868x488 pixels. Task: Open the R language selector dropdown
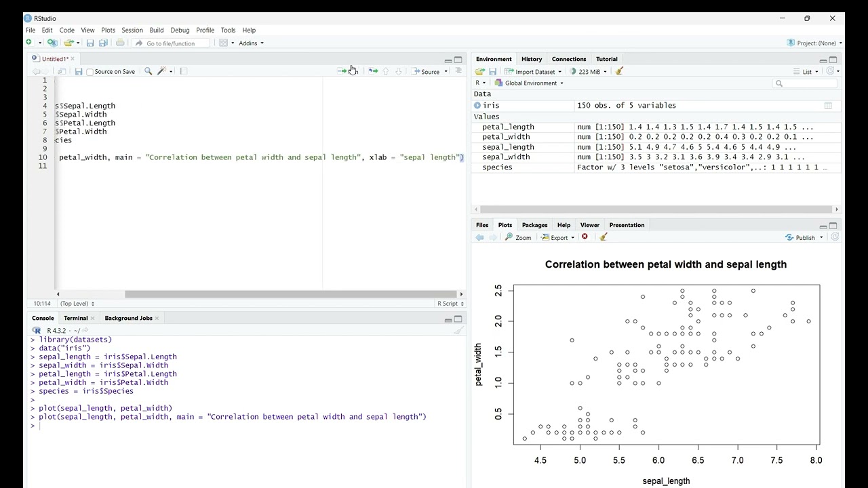[x=480, y=83]
